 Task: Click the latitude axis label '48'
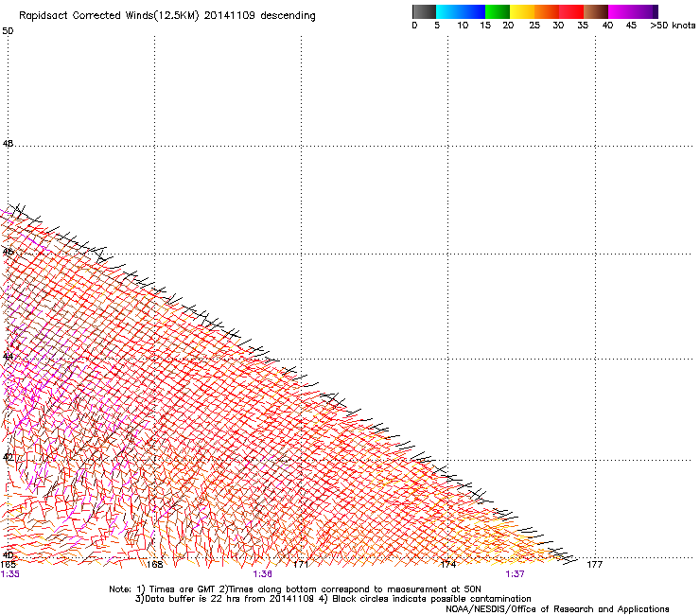8,144
